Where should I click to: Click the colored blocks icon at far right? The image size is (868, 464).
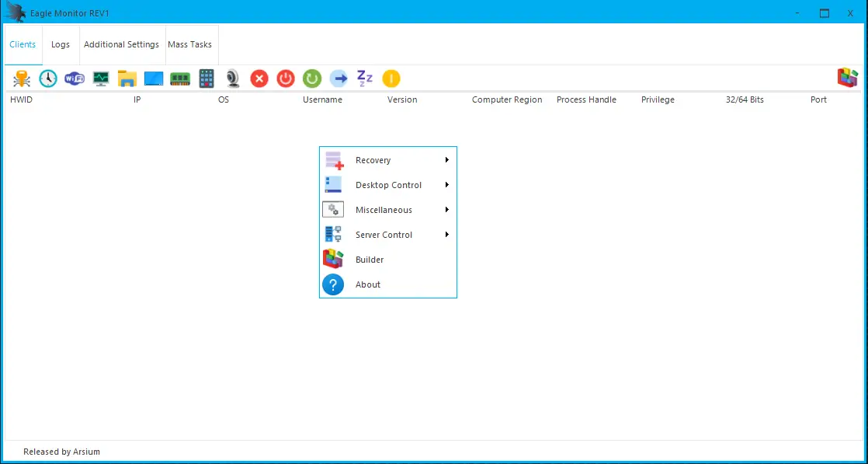[x=847, y=78]
